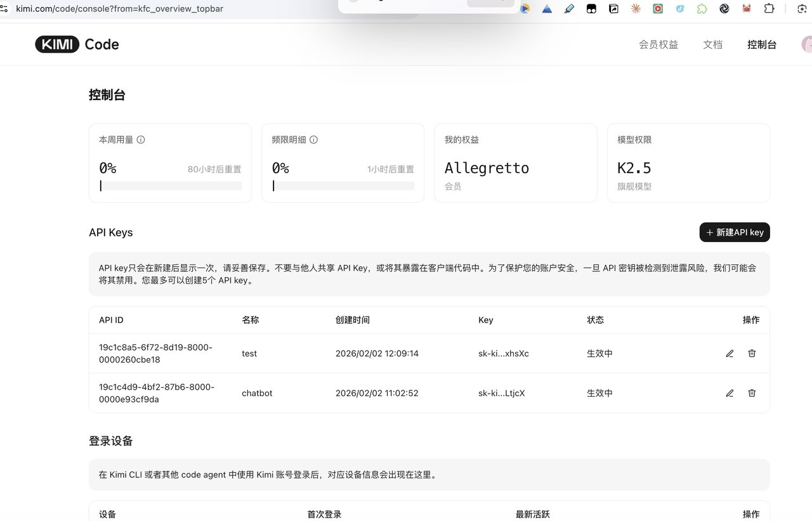
Task: Click the 我的权益 card title
Action: tap(462, 139)
